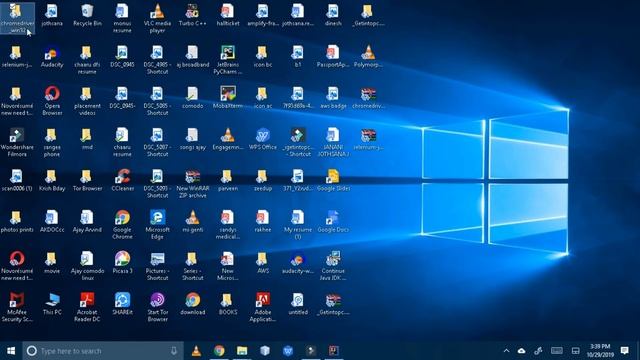Untick the checkbox on the selected chromedriver icon
Viewport: 640px width, 360px height.
(x=12, y=6)
